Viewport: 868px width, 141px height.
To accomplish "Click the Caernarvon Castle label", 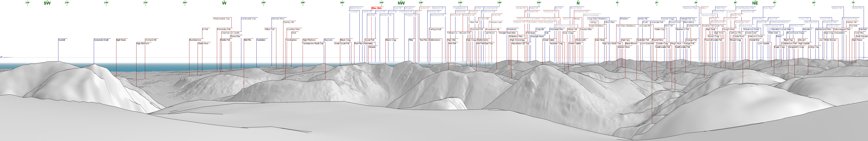I will (230, 33).
